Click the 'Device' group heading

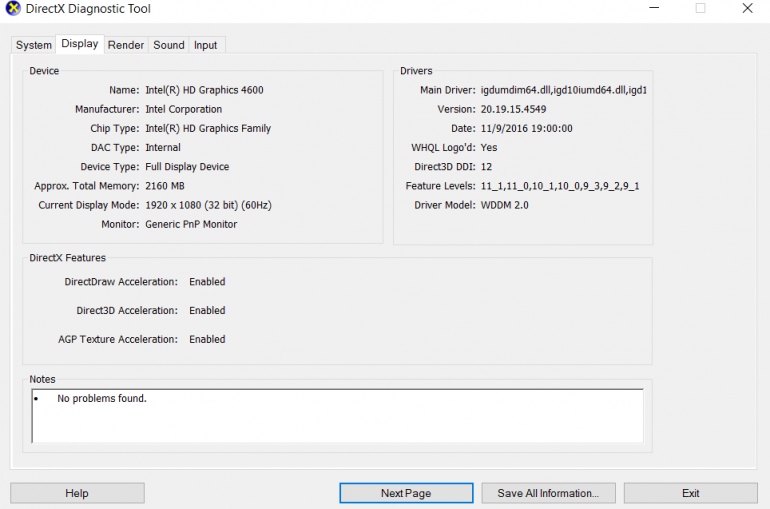pyautogui.click(x=44, y=71)
